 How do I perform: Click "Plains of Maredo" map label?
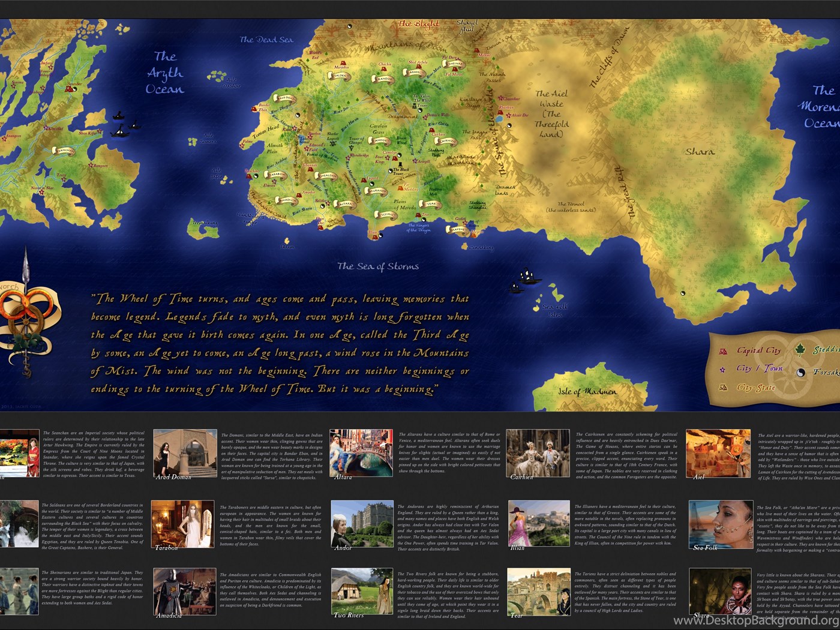(405, 205)
